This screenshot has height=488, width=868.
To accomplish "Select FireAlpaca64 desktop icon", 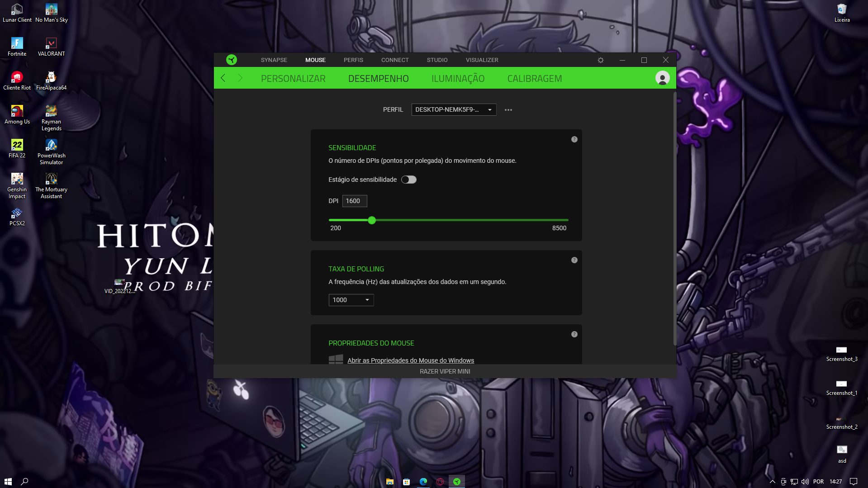I will [52, 81].
